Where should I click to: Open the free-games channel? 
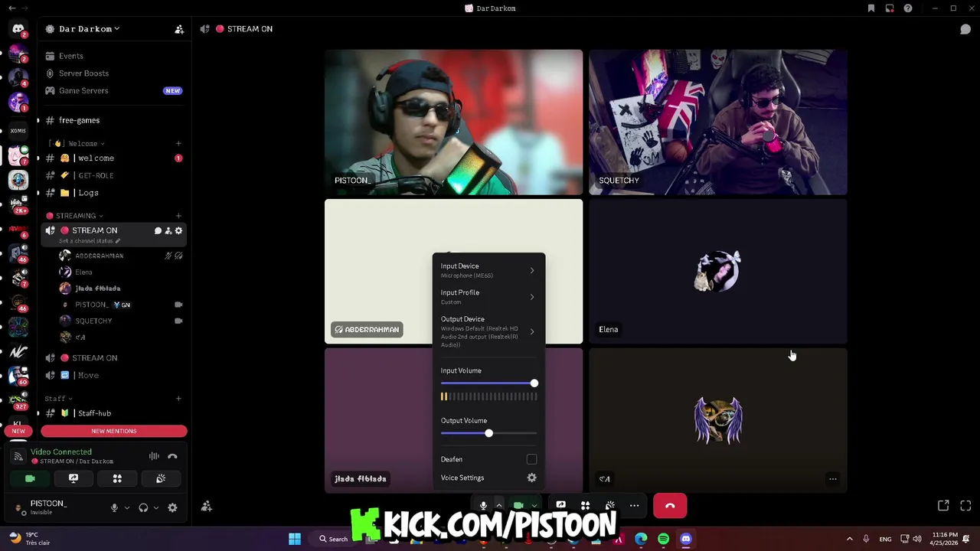tap(113, 120)
